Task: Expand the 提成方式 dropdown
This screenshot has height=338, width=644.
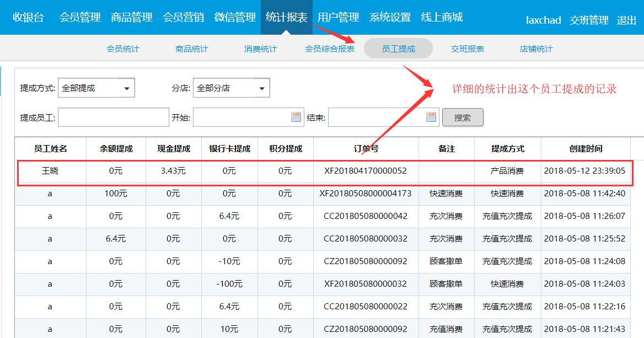Action: click(x=127, y=88)
